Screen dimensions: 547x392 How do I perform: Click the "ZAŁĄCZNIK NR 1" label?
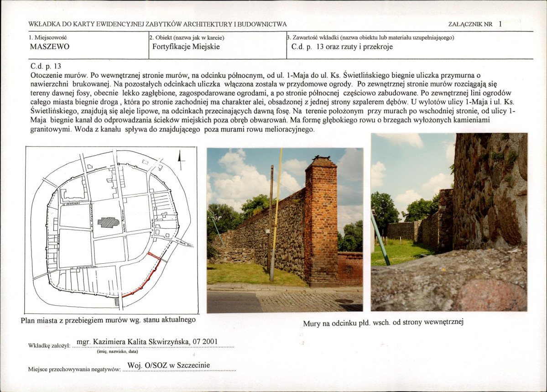[475, 24]
